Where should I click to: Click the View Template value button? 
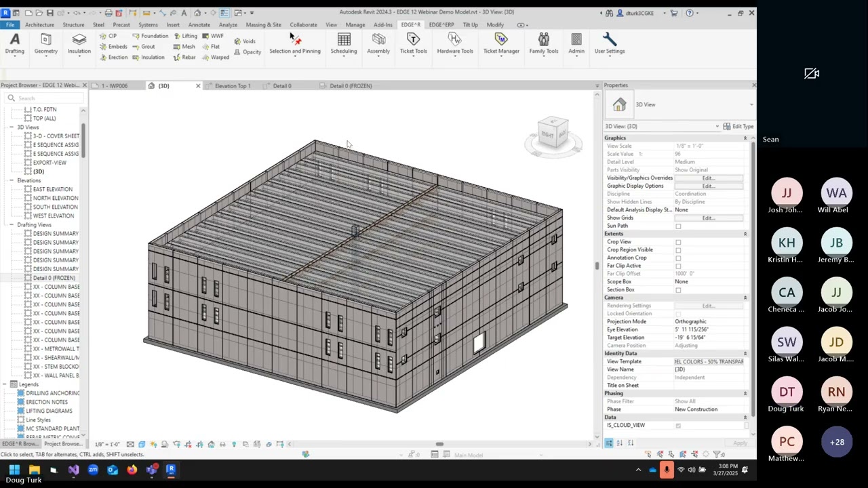[x=709, y=362]
